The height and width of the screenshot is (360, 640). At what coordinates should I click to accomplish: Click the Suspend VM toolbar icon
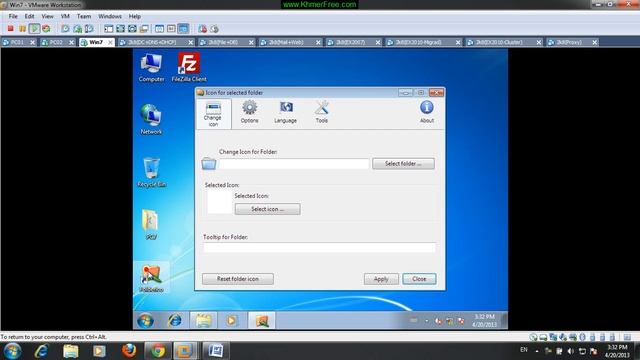(x=22, y=29)
